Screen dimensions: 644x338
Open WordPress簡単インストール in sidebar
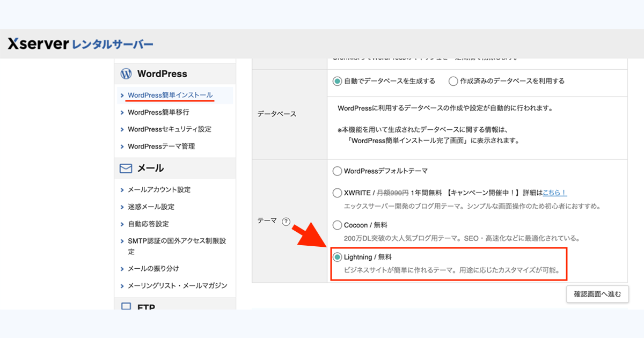pos(170,95)
